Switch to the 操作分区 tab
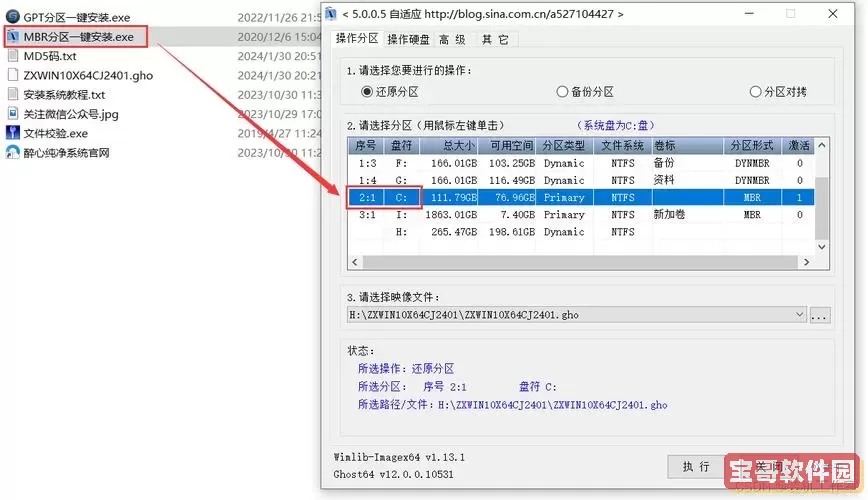 coord(356,39)
